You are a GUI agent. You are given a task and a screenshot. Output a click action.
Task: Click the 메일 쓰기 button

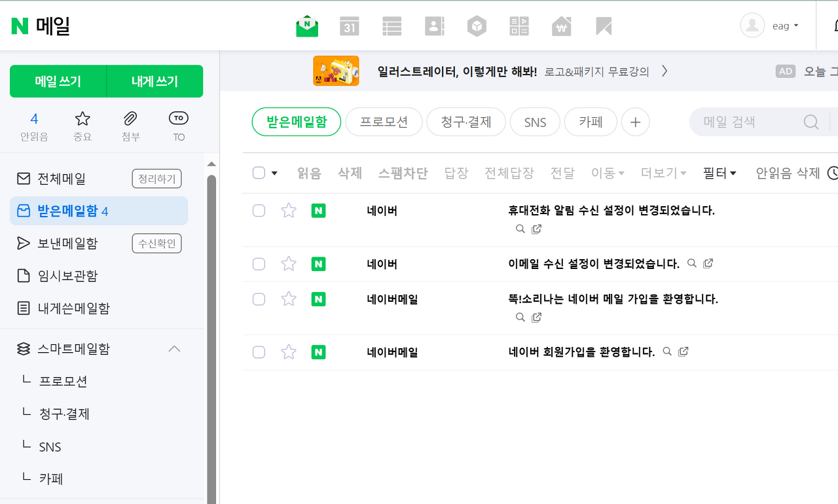pos(58,81)
